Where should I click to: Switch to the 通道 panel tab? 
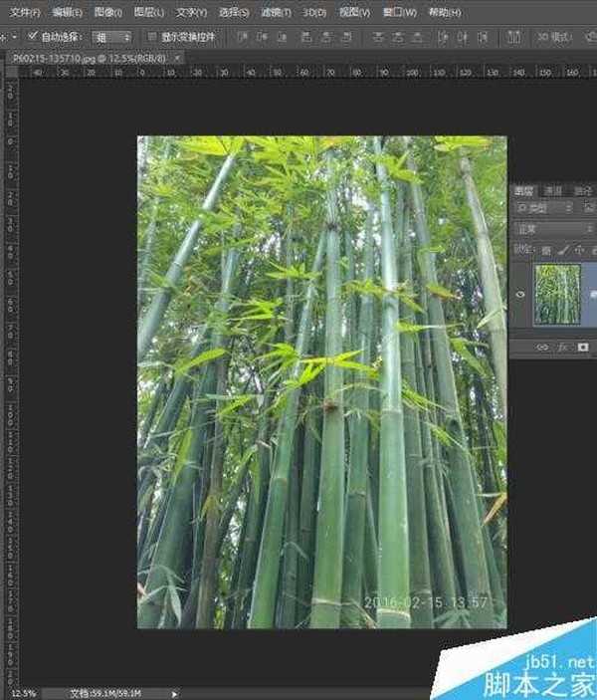(x=554, y=190)
